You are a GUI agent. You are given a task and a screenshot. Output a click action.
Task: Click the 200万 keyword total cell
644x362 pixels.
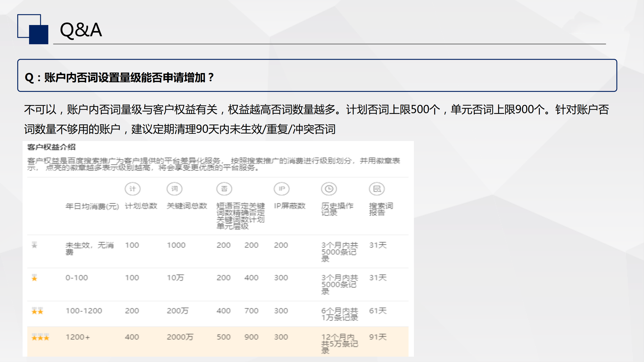pyautogui.click(x=178, y=311)
